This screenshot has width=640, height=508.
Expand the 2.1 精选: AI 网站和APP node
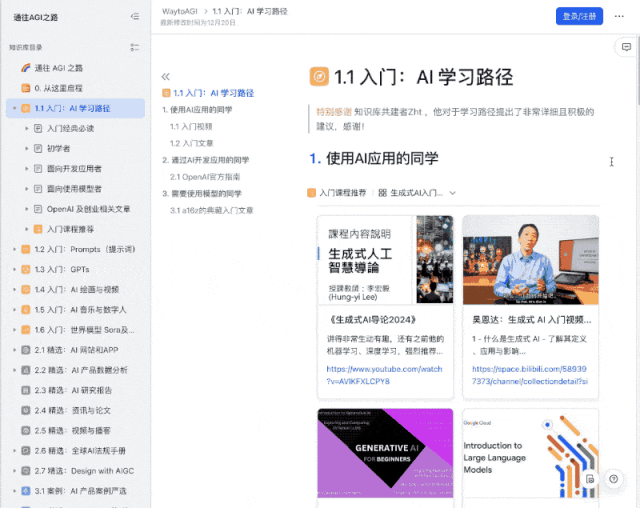click(15, 350)
